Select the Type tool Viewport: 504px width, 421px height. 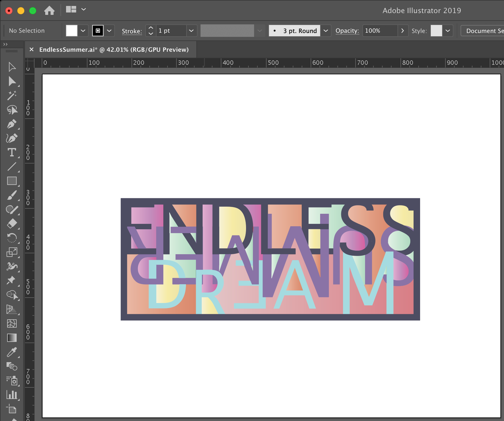click(x=12, y=153)
